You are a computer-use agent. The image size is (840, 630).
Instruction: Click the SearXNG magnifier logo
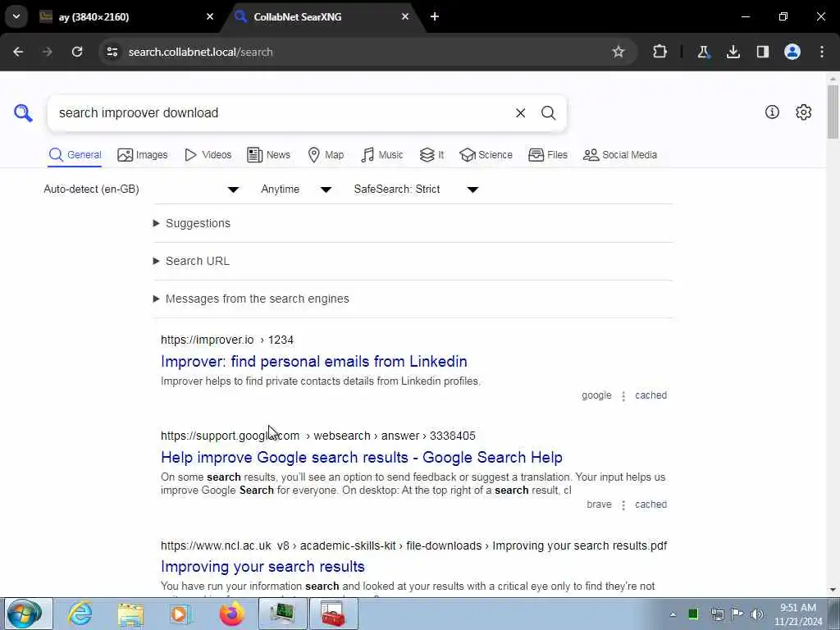23,113
